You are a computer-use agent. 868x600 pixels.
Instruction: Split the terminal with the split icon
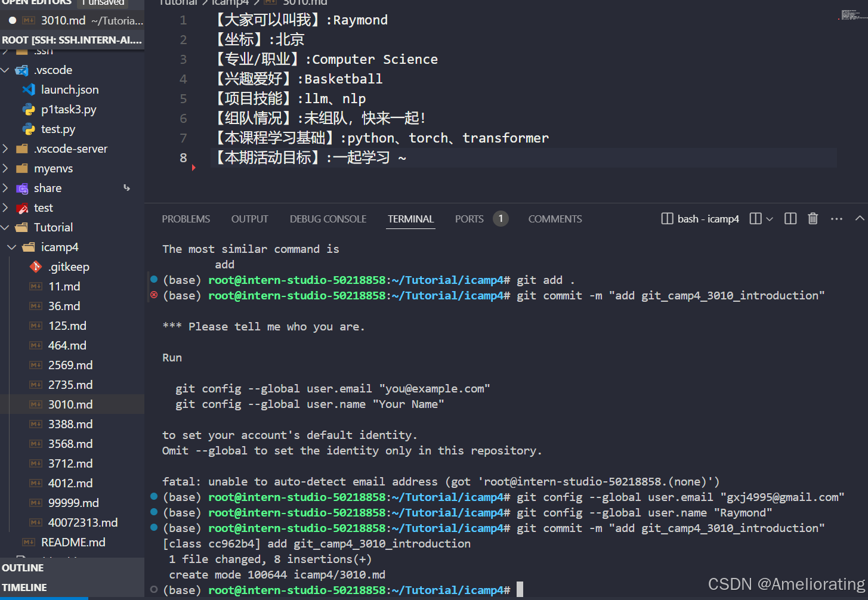pos(790,218)
